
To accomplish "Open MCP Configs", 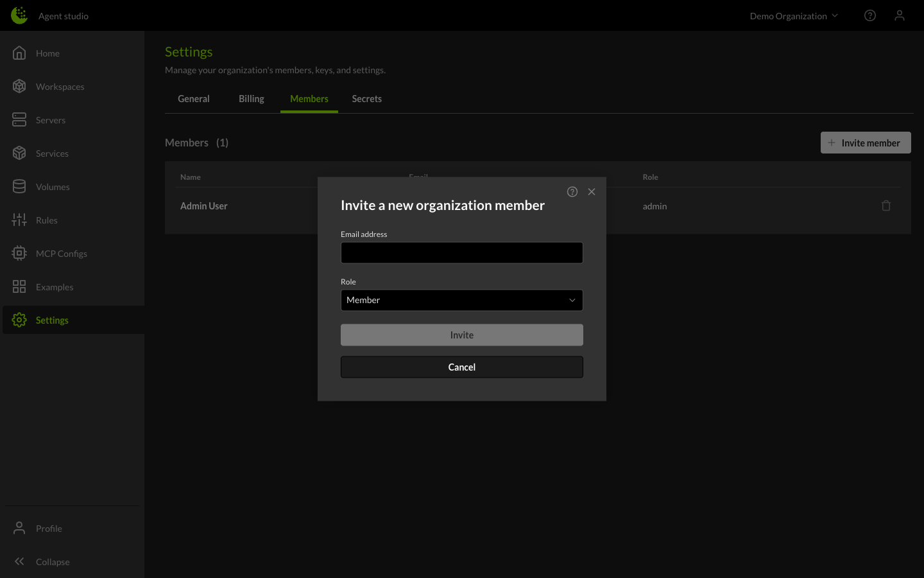I will (x=61, y=253).
